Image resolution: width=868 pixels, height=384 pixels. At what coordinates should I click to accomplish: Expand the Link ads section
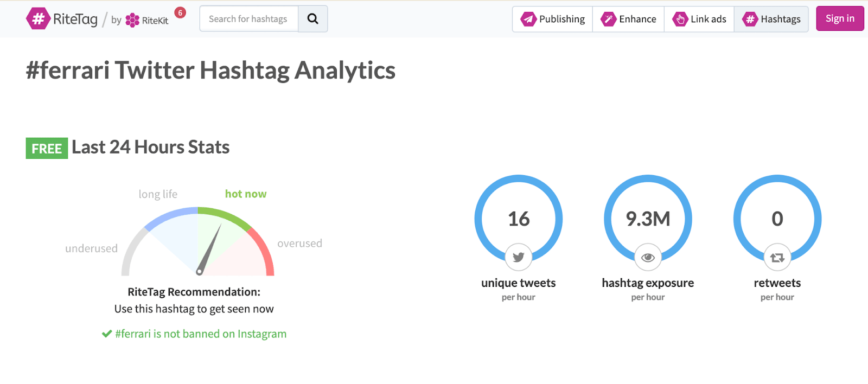699,18
